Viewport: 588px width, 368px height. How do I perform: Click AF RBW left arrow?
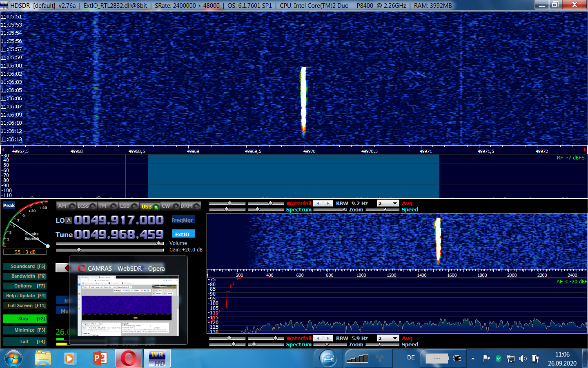(318, 338)
